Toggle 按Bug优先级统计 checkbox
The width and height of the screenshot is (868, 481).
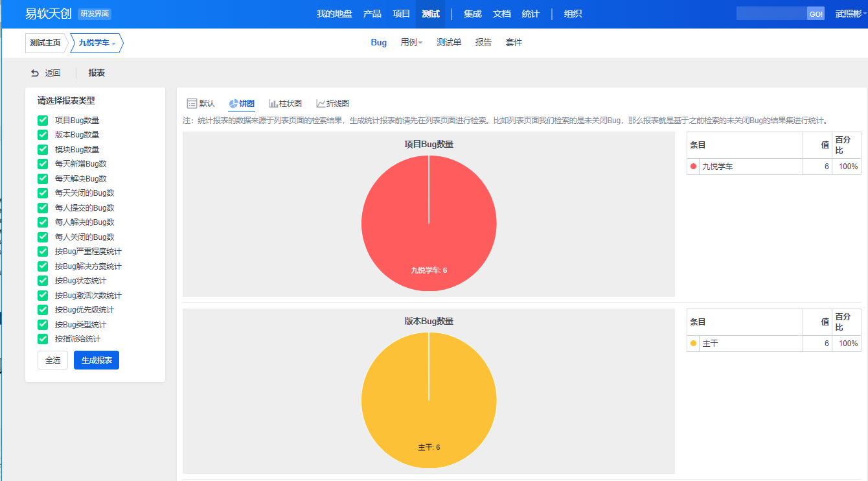(43, 310)
